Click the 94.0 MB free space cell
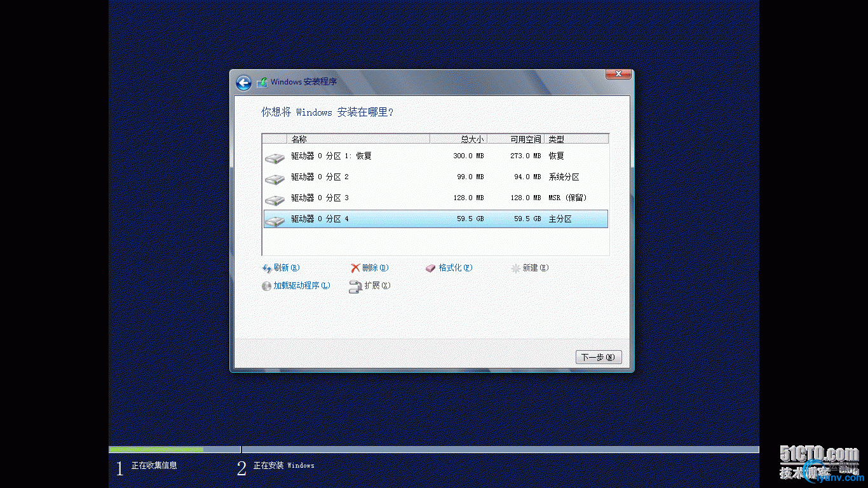This screenshot has width=868, height=488. tap(528, 177)
